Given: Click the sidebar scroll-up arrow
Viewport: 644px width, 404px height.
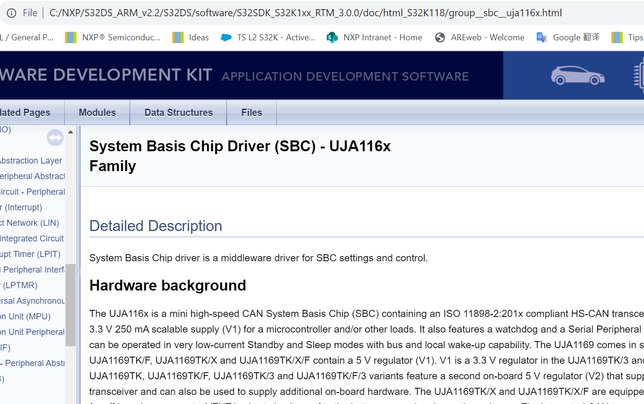Looking at the screenshot, I should point(71,132).
